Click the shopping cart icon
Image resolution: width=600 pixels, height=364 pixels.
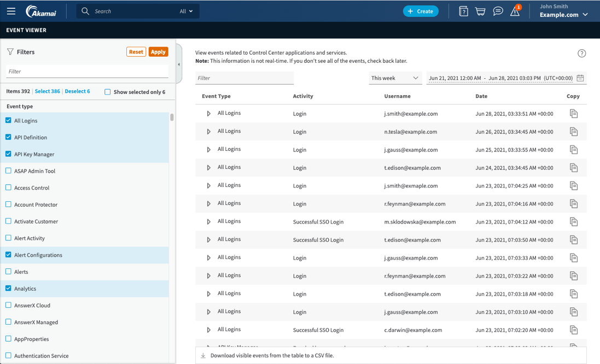pyautogui.click(x=480, y=11)
